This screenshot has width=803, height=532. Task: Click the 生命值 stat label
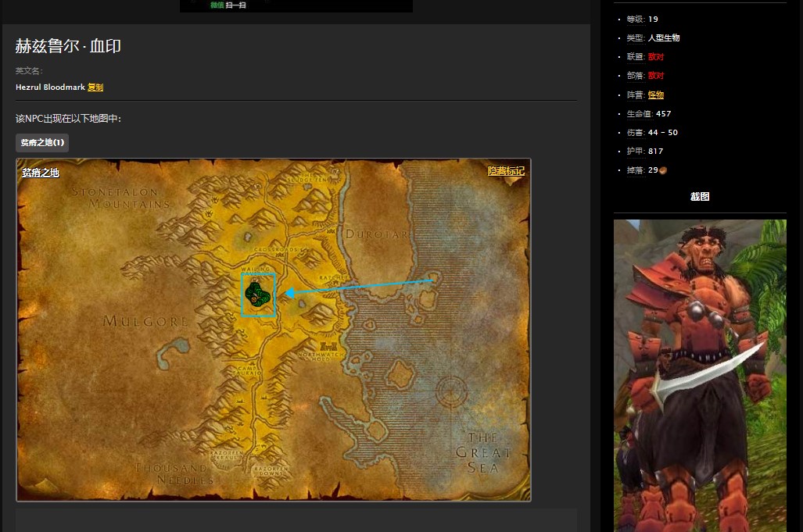(x=636, y=114)
